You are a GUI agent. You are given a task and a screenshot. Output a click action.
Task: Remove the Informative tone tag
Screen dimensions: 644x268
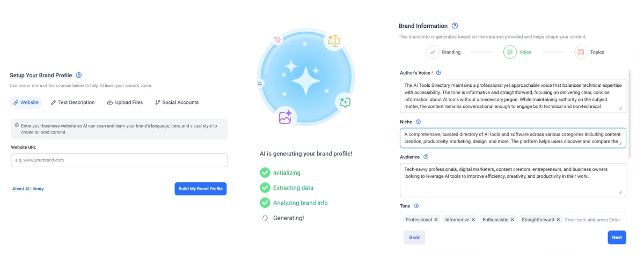pos(473,220)
